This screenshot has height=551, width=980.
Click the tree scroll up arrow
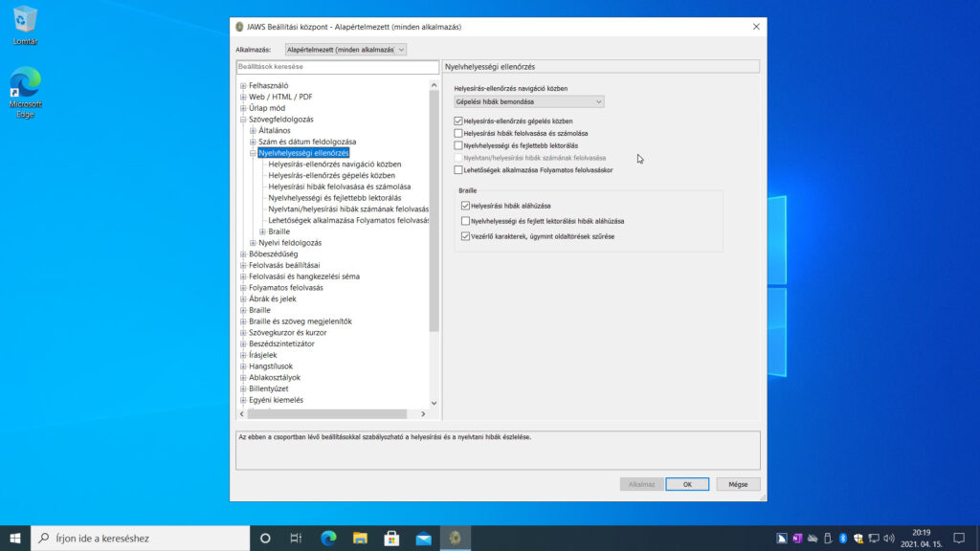[434, 85]
